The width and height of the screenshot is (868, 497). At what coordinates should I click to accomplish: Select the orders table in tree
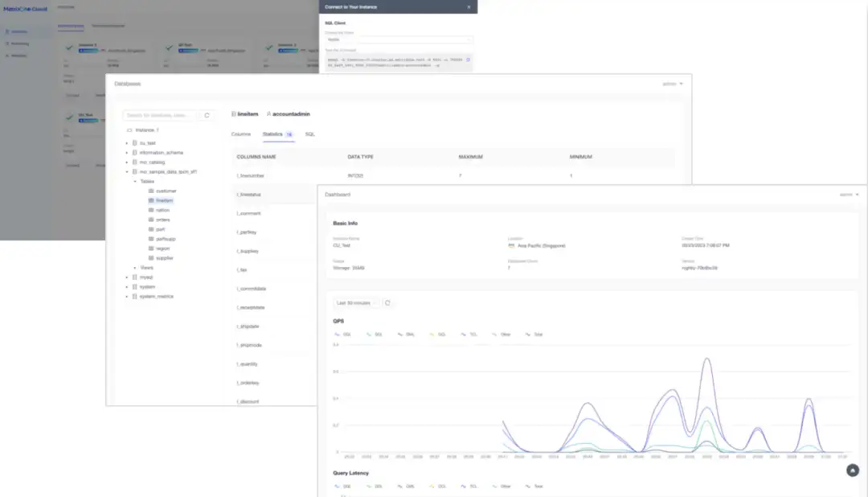coord(162,220)
